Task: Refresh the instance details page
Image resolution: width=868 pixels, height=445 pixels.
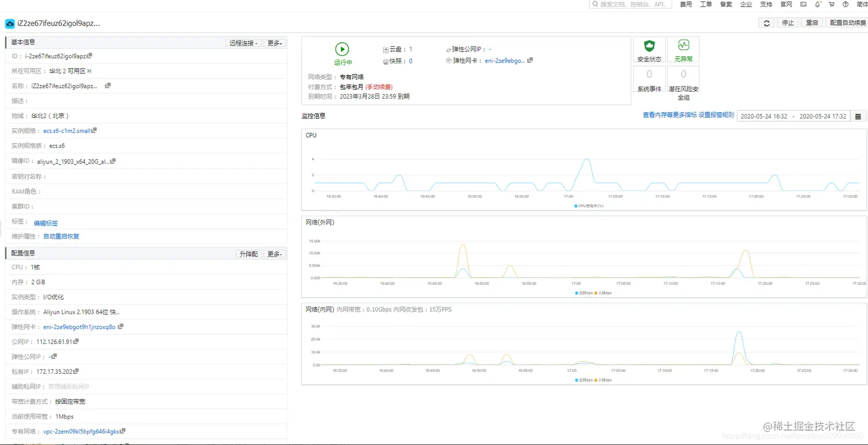Action: tap(766, 23)
